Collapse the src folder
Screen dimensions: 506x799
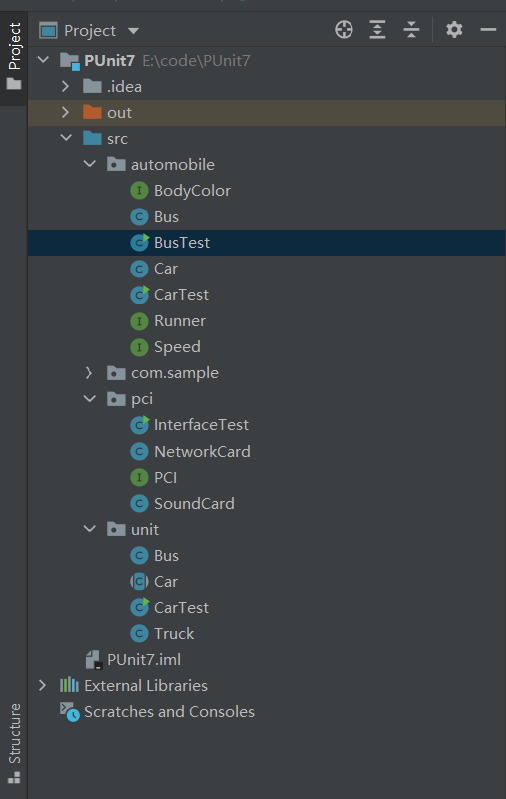click(x=66, y=138)
